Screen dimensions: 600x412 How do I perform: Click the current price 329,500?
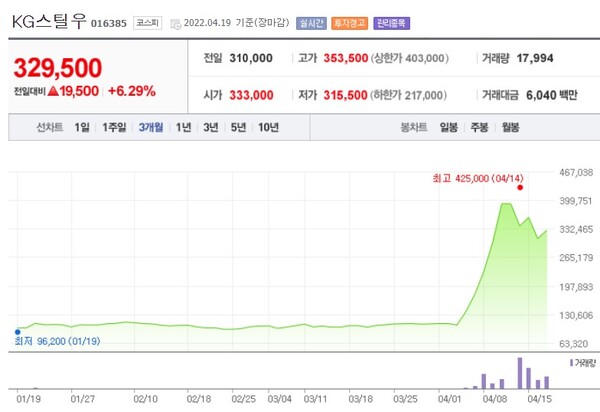[58, 67]
